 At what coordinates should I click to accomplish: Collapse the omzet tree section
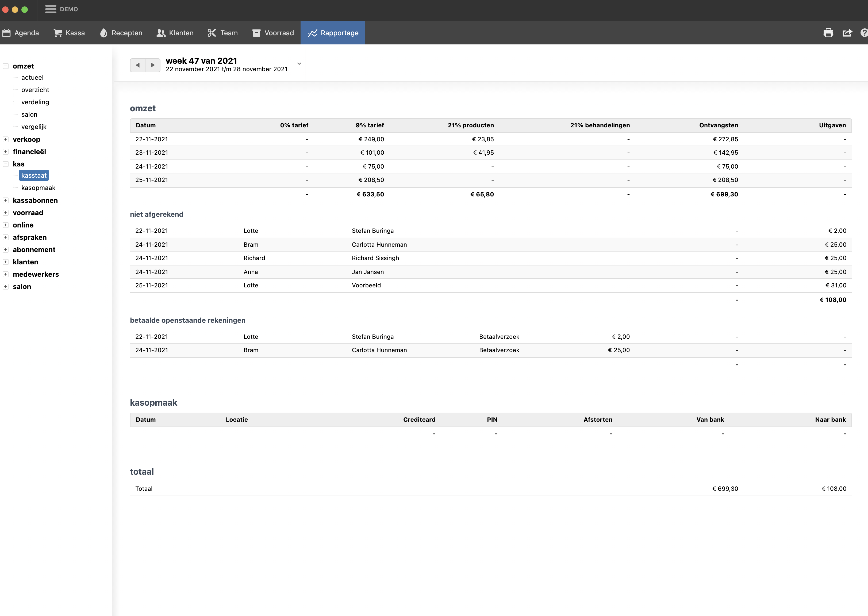pyautogui.click(x=6, y=66)
